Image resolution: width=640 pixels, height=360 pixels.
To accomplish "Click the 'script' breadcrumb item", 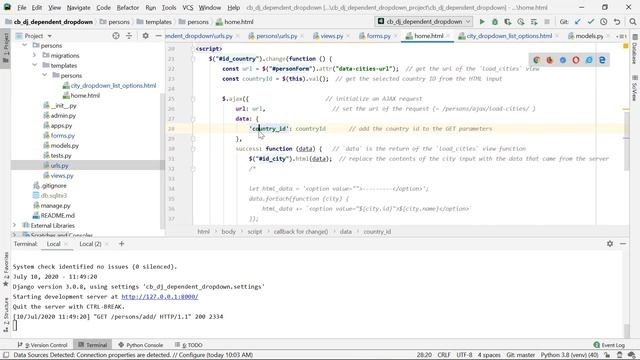I will pos(255,231).
